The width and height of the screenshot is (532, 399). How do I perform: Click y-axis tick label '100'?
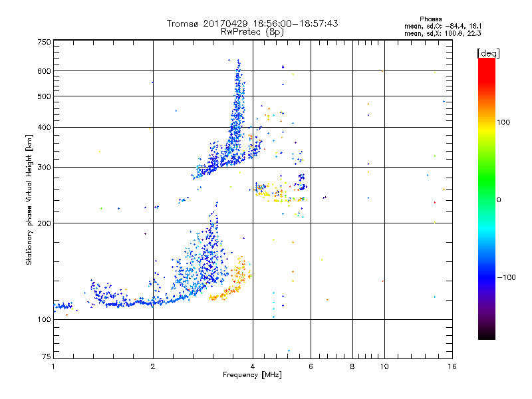click(44, 320)
